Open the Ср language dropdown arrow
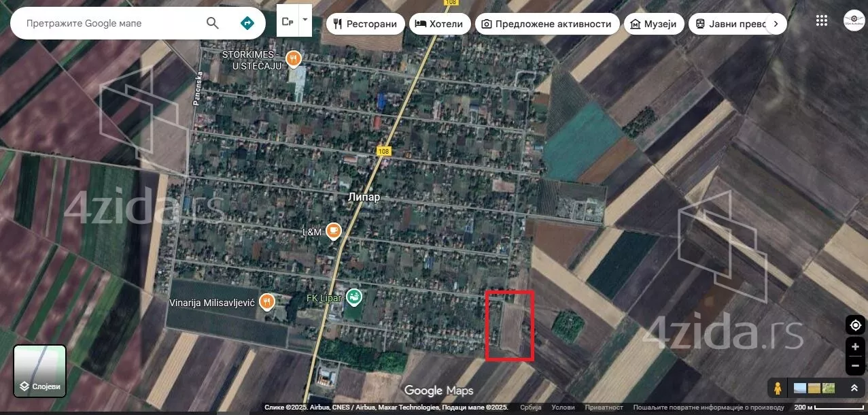 [305, 20]
